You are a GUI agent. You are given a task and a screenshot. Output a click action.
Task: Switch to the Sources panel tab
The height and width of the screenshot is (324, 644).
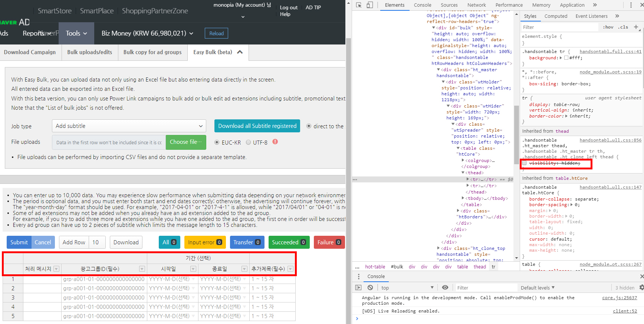[449, 5]
